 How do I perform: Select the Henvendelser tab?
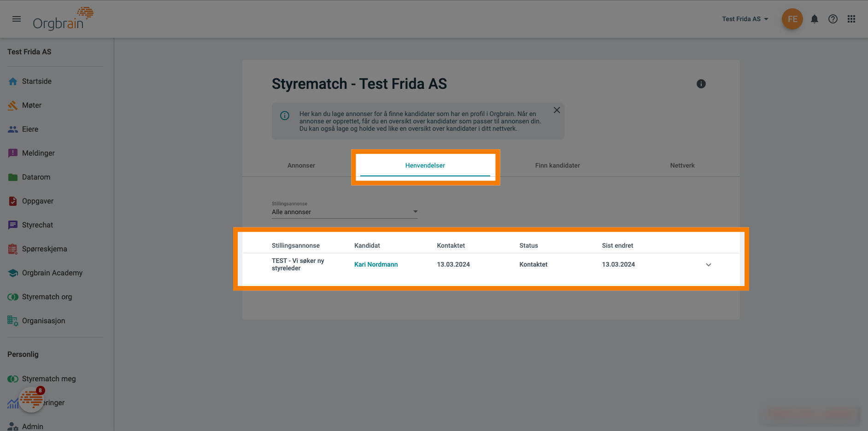tap(425, 165)
